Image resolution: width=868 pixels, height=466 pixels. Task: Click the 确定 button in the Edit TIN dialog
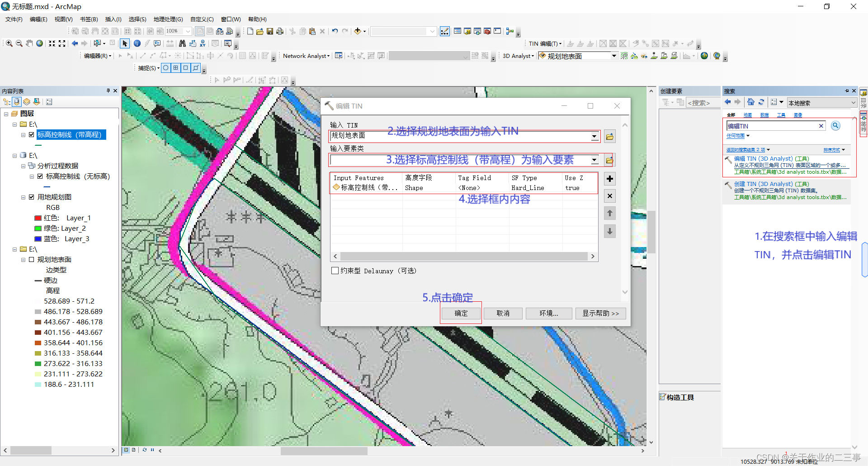click(461, 313)
